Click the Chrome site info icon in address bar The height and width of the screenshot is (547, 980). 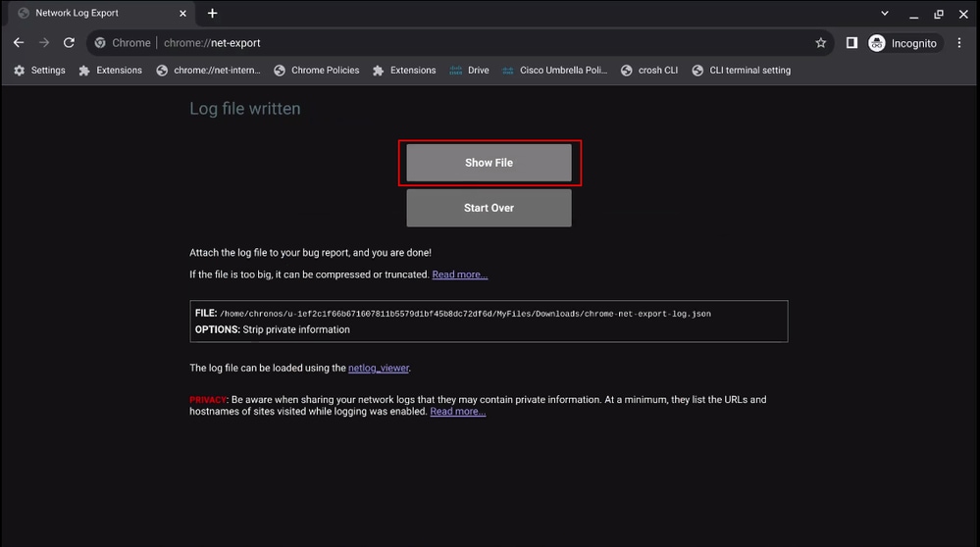(100, 42)
